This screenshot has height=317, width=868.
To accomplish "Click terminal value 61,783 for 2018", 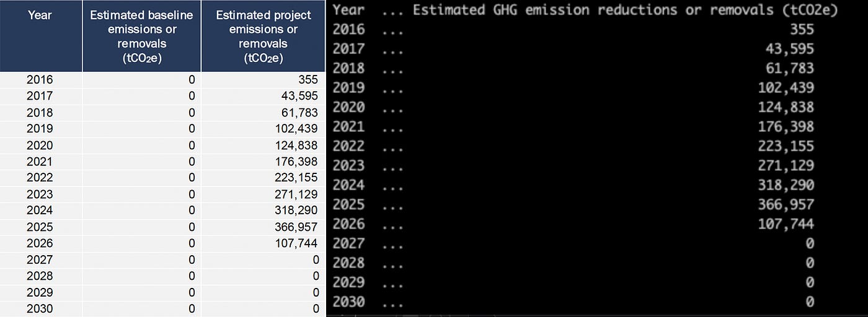I will tap(790, 68).
